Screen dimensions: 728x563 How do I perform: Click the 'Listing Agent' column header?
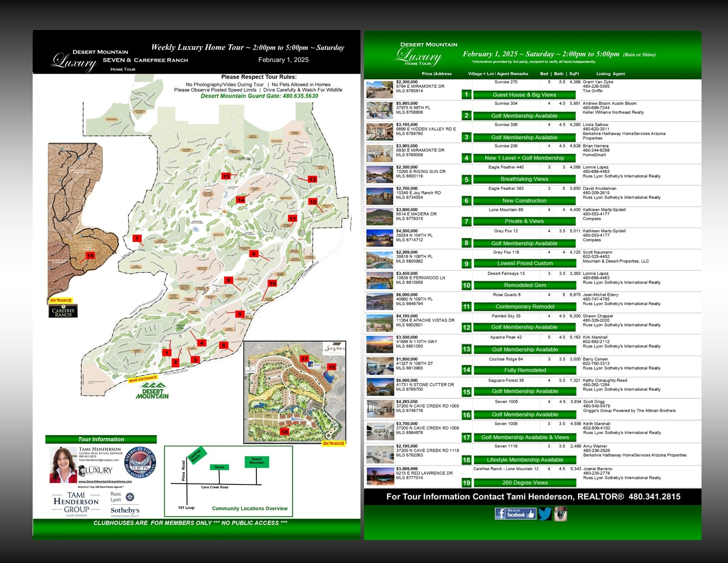click(610, 74)
